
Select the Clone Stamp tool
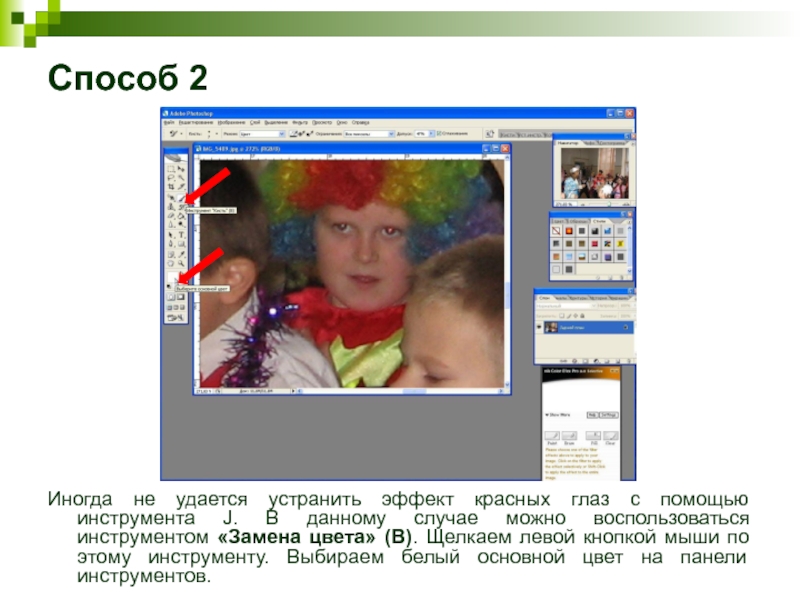(x=171, y=208)
